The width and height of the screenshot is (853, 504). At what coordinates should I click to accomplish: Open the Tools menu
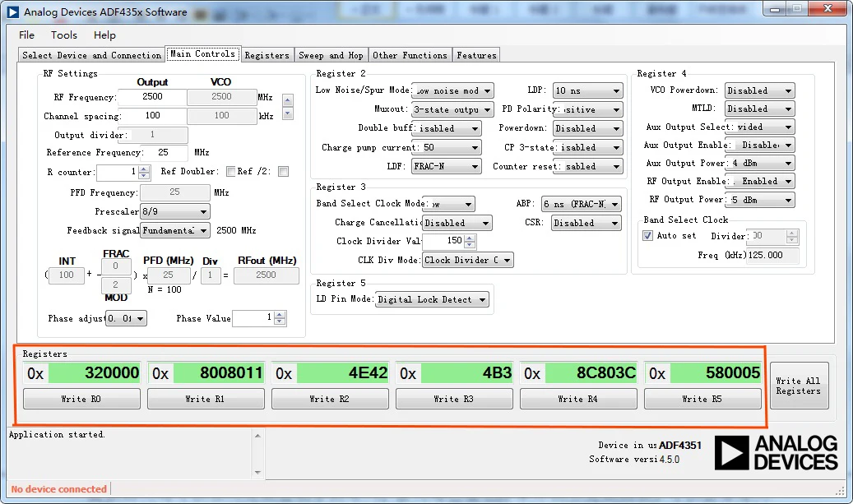coord(64,35)
